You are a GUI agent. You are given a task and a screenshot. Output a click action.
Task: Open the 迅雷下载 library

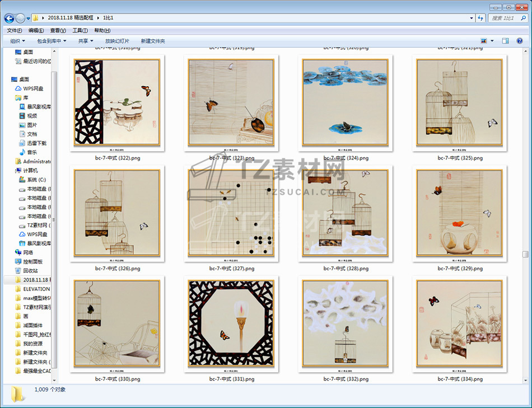(33, 143)
